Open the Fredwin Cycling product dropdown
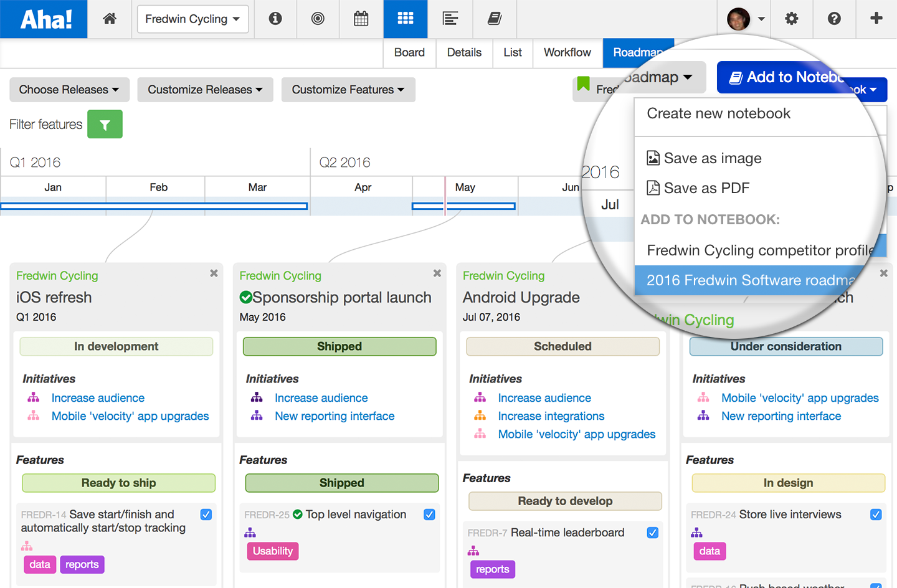The width and height of the screenshot is (897, 588). pyautogui.click(x=192, y=19)
